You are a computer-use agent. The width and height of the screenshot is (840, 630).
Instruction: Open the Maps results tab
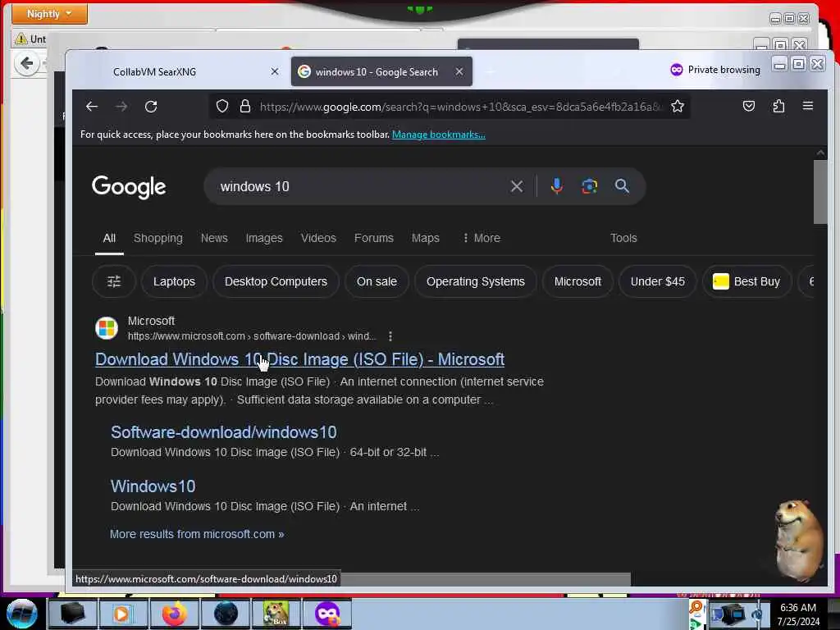point(426,238)
